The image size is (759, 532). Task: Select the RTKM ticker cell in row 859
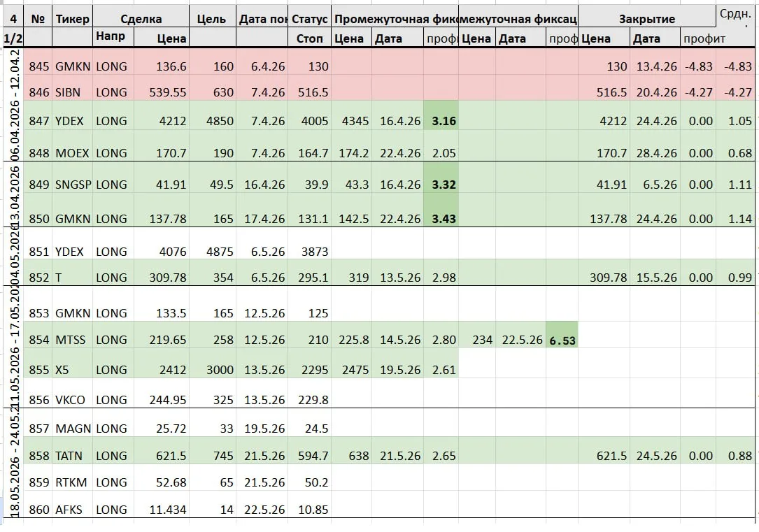72,482
